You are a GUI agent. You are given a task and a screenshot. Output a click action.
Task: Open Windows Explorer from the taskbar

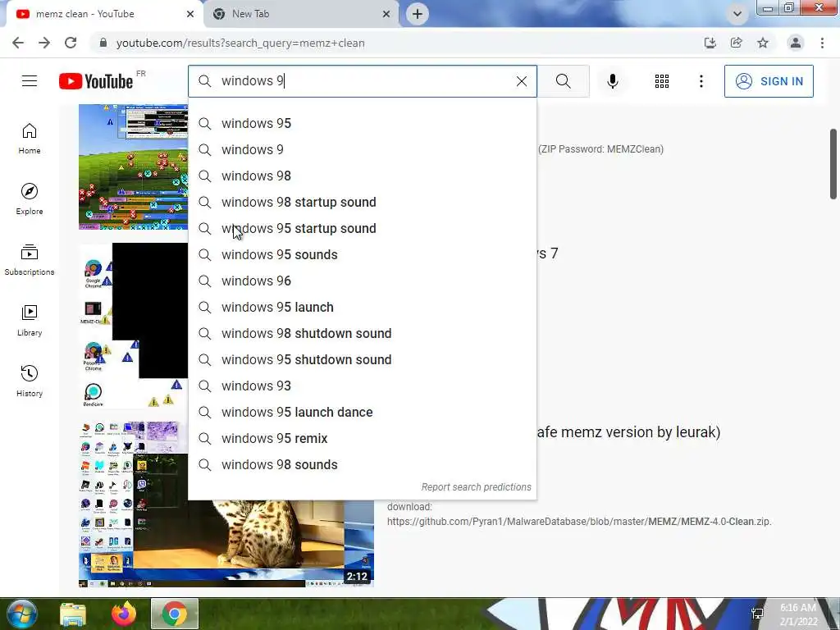tap(73, 614)
